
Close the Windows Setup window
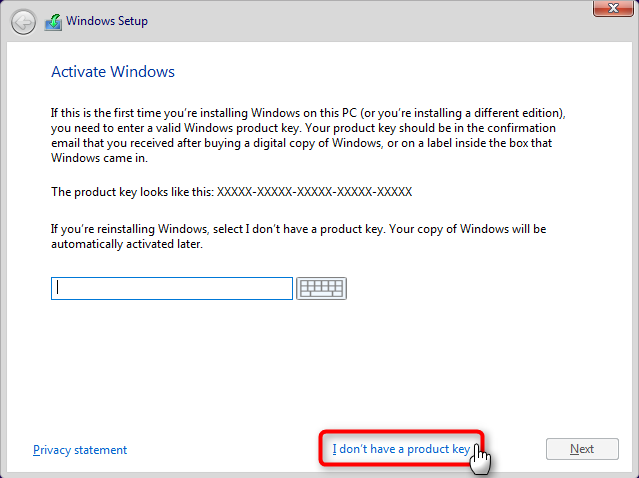coord(613,8)
